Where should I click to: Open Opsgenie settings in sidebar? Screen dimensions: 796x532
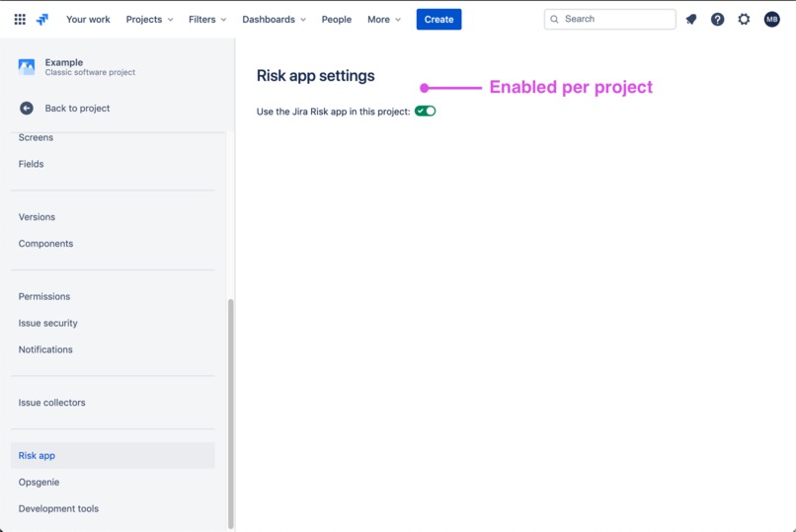coord(39,483)
